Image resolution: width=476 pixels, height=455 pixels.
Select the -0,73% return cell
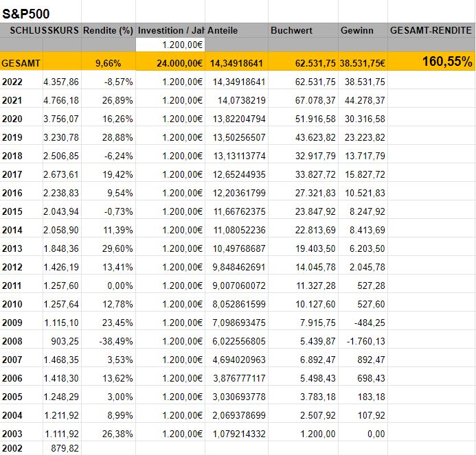(x=118, y=211)
